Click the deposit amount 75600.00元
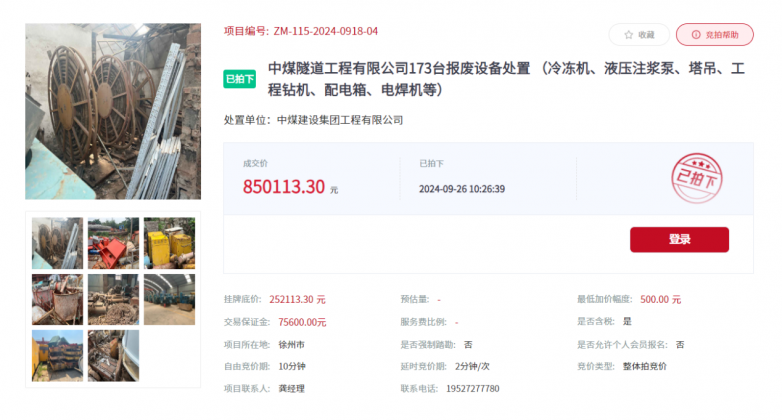This screenshot has width=782, height=420. point(302,322)
